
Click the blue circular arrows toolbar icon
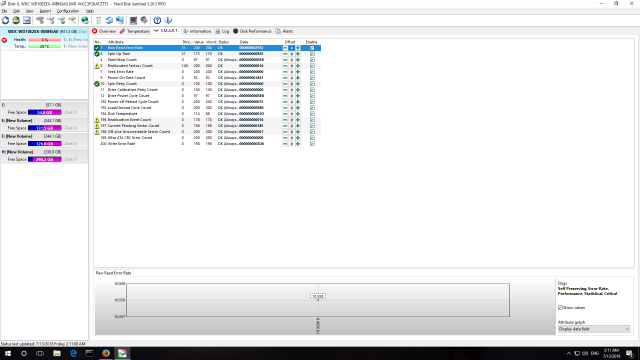109,20
